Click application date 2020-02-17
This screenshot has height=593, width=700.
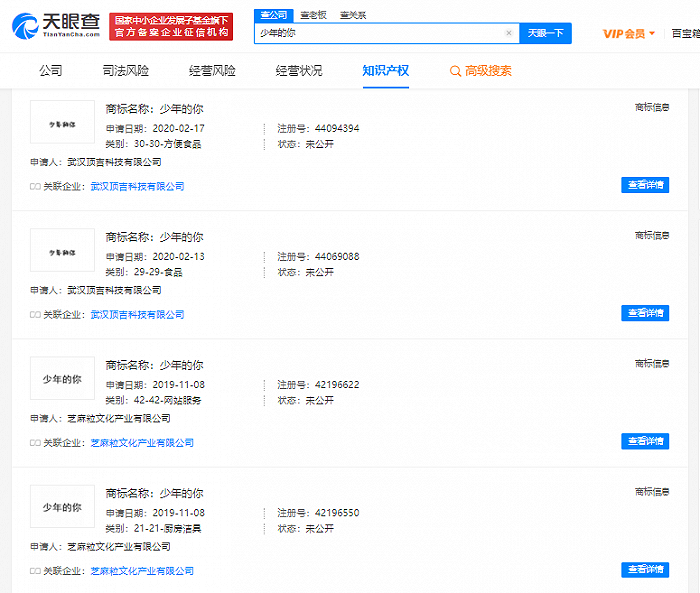[x=179, y=129]
